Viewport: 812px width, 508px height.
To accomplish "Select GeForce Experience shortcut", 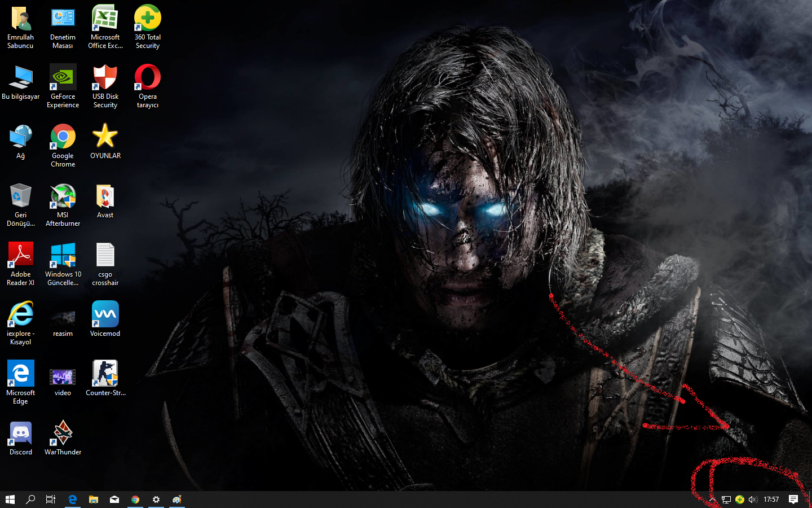I will pyautogui.click(x=63, y=86).
